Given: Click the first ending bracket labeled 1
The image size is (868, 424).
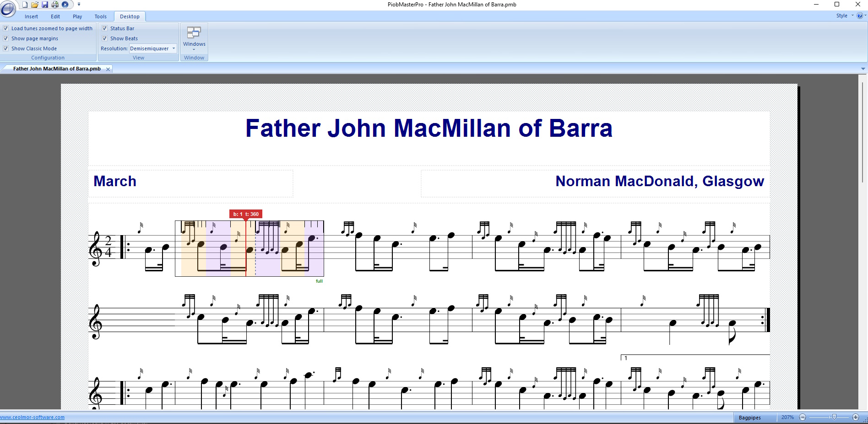Looking at the screenshot, I should tap(695, 358).
